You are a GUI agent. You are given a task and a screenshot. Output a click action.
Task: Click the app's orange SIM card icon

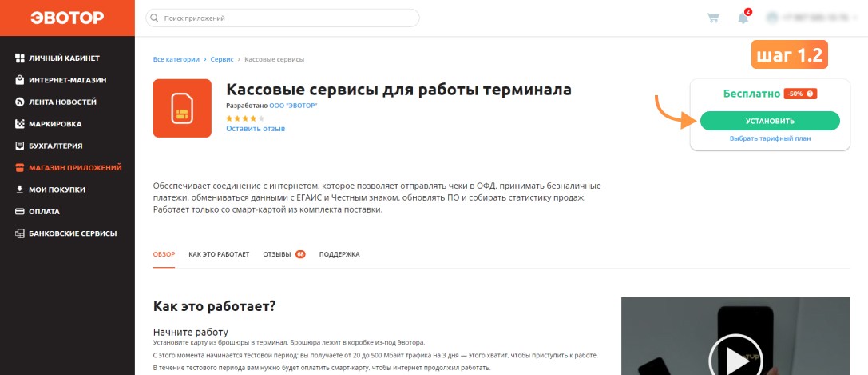coord(182,108)
